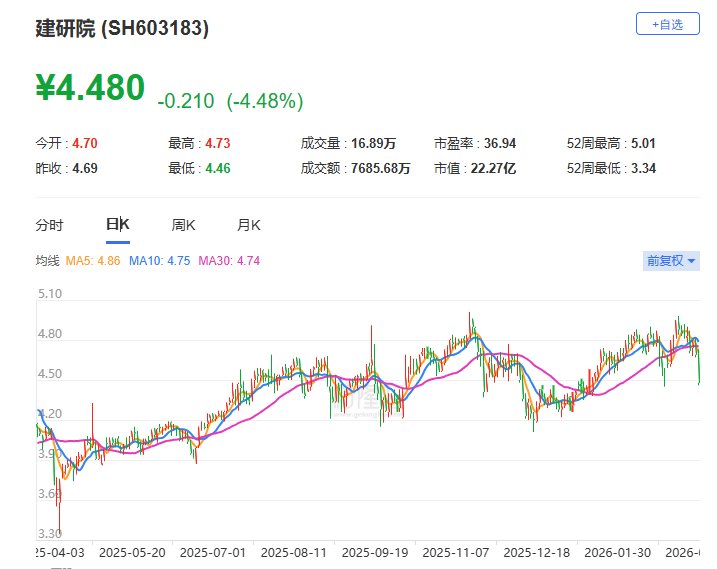Click the 2025-07-01 date on the x-axis
This screenshot has height=569, width=717.
213,551
